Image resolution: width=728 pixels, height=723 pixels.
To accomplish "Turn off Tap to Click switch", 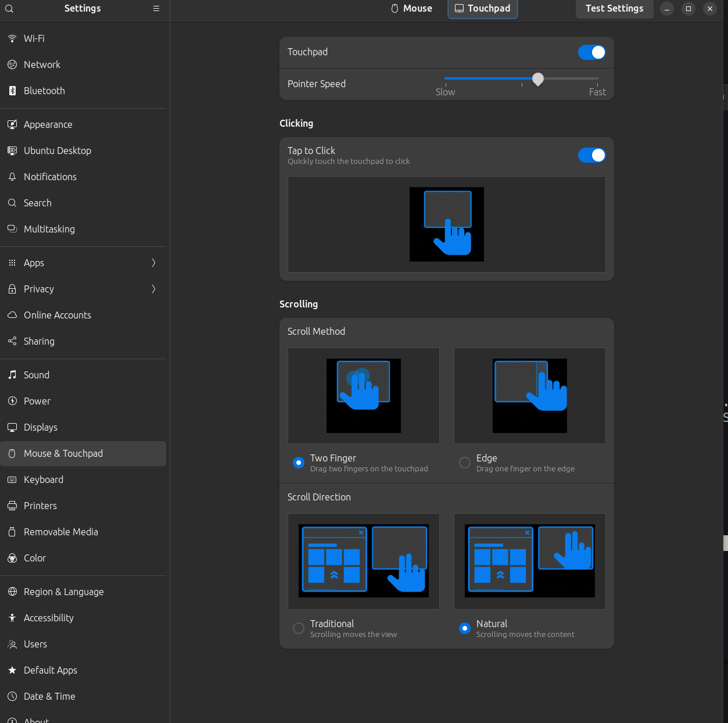I will click(x=591, y=155).
